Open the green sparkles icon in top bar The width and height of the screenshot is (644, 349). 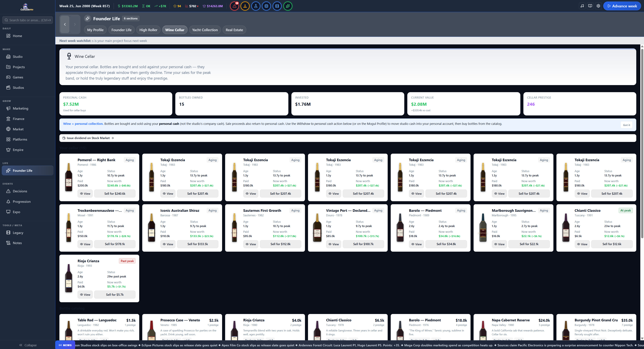(288, 6)
